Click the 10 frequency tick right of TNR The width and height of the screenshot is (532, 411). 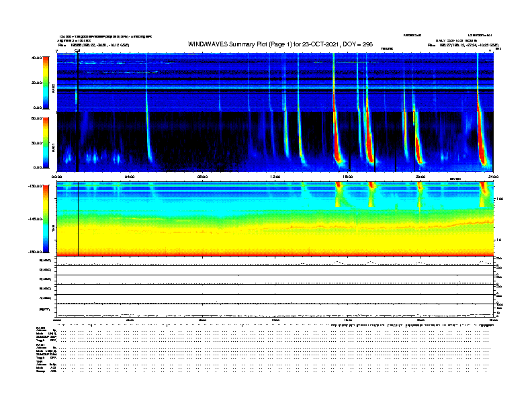pyautogui.click(x=499, y=240)
